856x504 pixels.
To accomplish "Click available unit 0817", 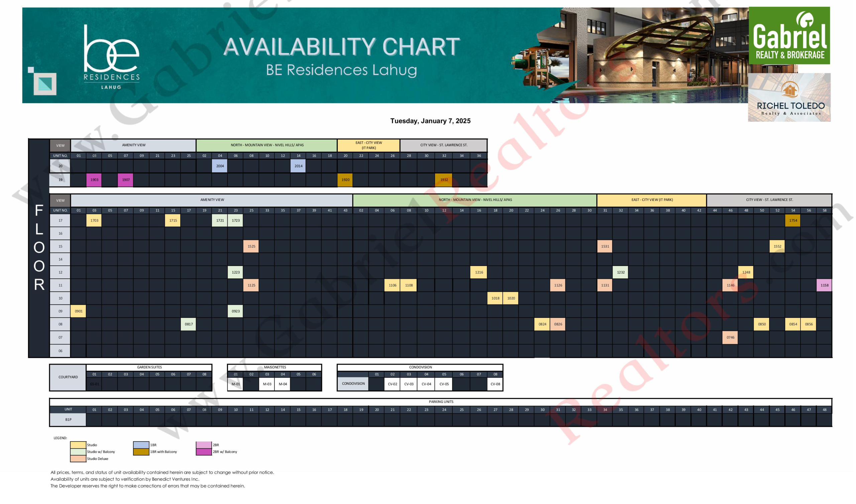I will pos(189,324).
